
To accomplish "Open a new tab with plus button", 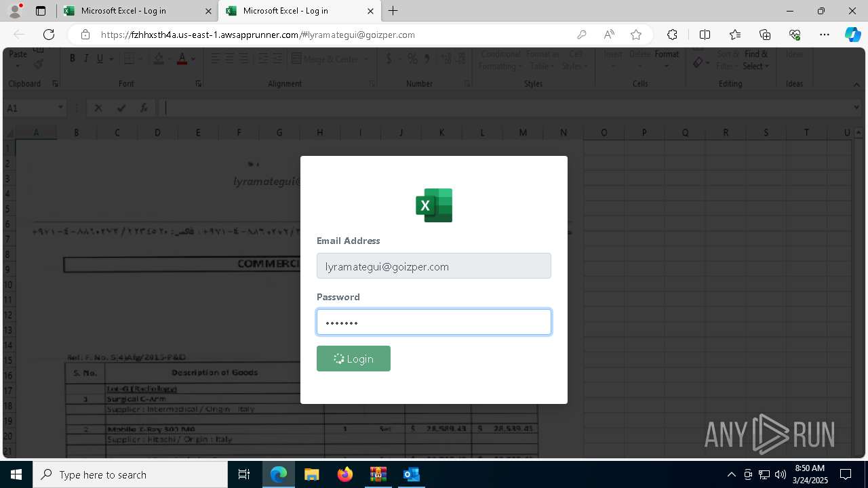I will point(393,11).
